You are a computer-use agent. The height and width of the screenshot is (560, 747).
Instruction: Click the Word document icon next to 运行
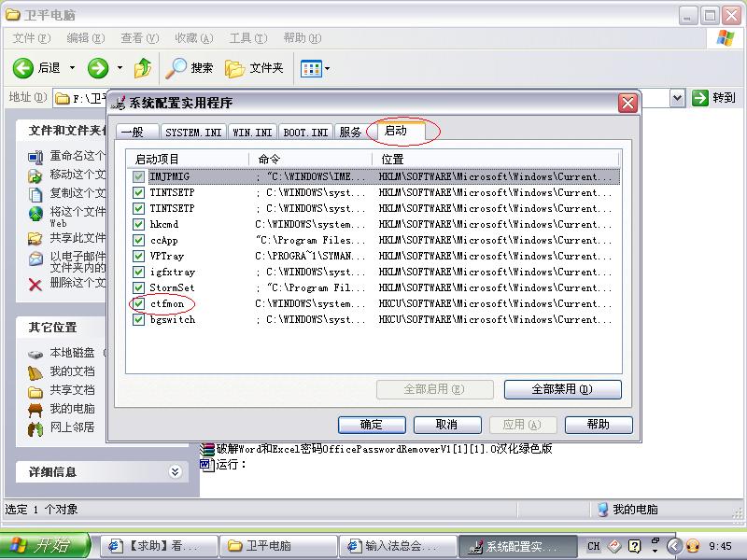(207, 464)
